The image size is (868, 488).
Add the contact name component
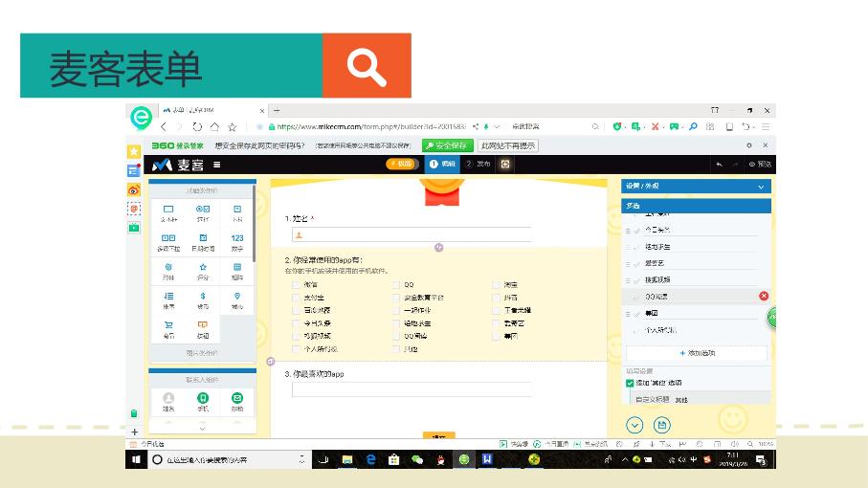click(x=168, y=402)
